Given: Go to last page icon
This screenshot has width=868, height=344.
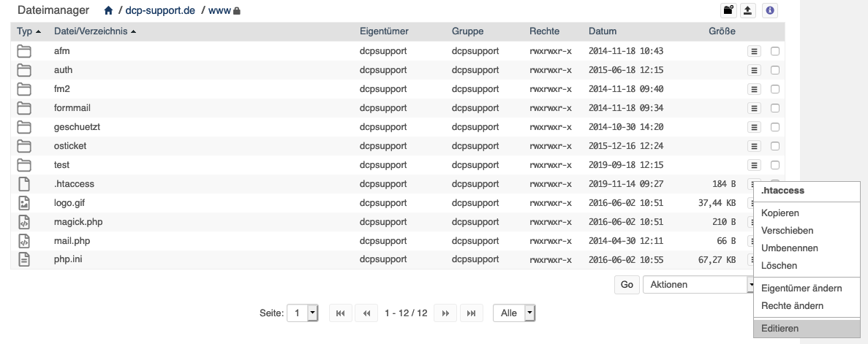Looking at the screenshot, I should coord(471,313).
